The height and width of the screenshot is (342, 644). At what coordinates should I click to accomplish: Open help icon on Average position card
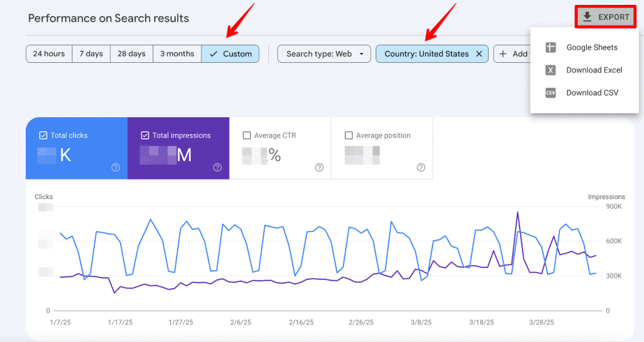[421, 168]
